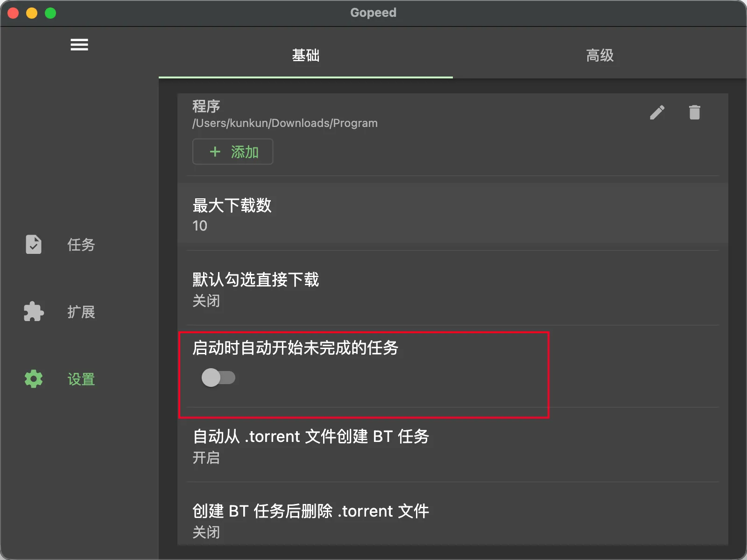Screen dimensions: 747x560
Task: Switch to the 高级 tab
Action: click(x=599, y=56)
